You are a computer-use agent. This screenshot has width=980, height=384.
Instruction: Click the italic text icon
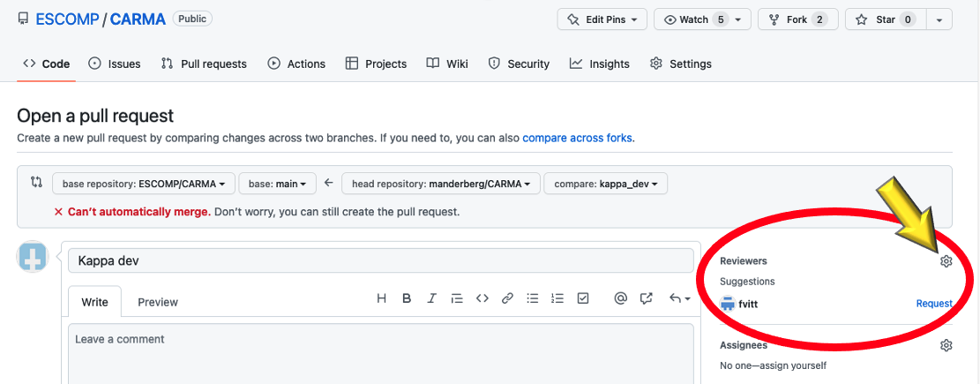tap(432, 298)
